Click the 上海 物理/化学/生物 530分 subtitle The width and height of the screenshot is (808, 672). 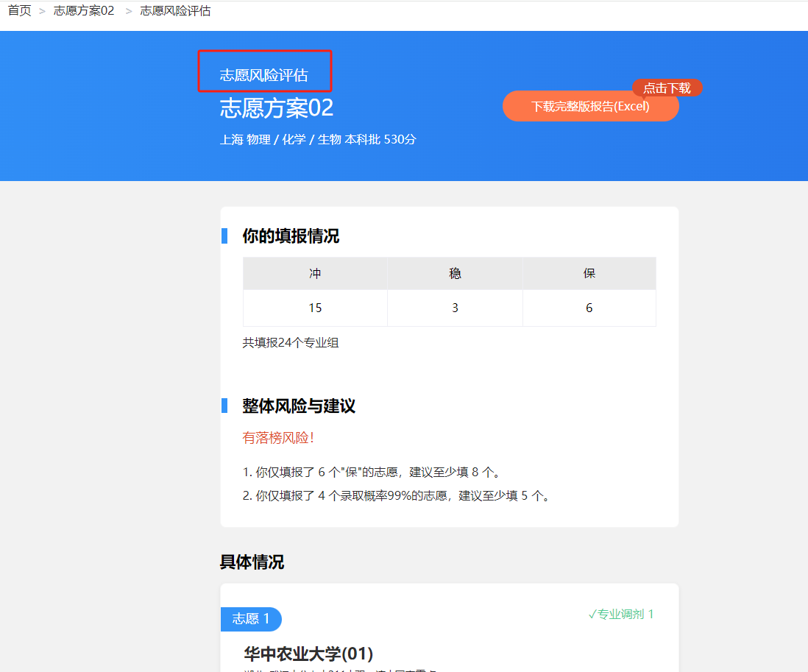[318, 139]
